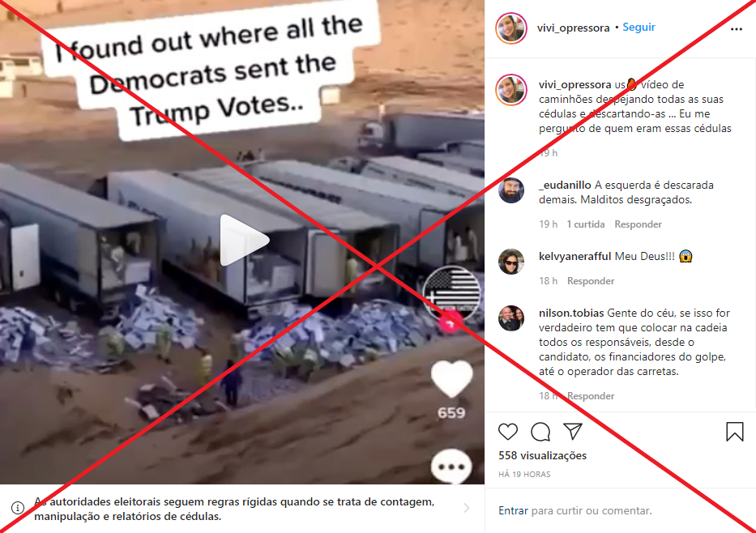Click the TikTok white heart overlay on the video
This screenshot has height=533, width=756.
pyautogui.click(x=452, y=379)
